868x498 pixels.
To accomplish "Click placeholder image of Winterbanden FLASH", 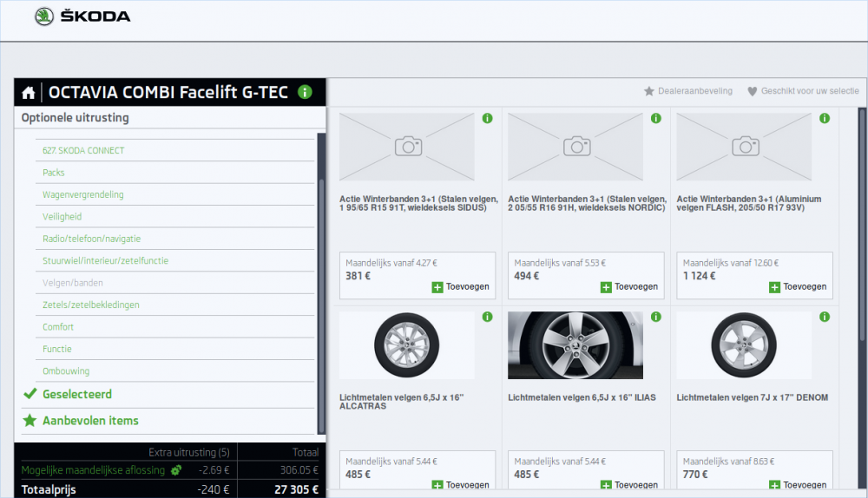I will point(744,147).
